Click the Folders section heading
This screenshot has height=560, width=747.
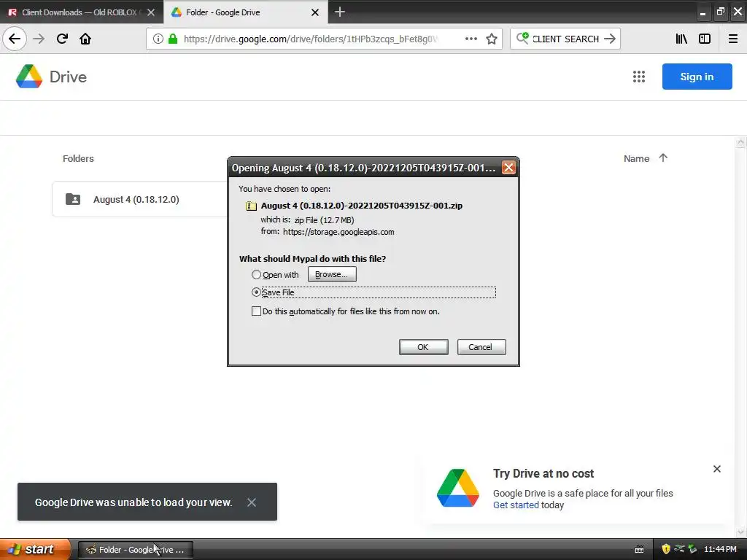coord(78,158)
